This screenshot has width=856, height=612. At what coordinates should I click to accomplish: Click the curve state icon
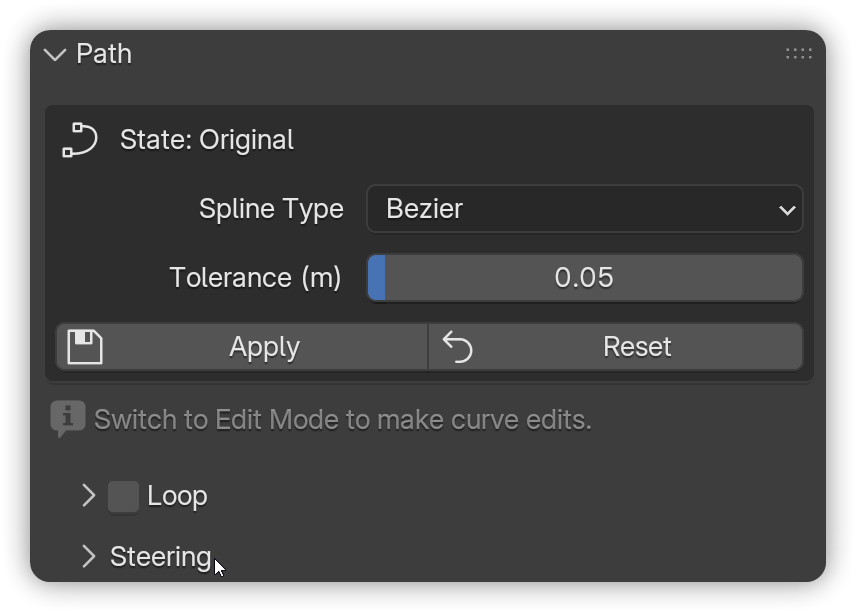80,140
